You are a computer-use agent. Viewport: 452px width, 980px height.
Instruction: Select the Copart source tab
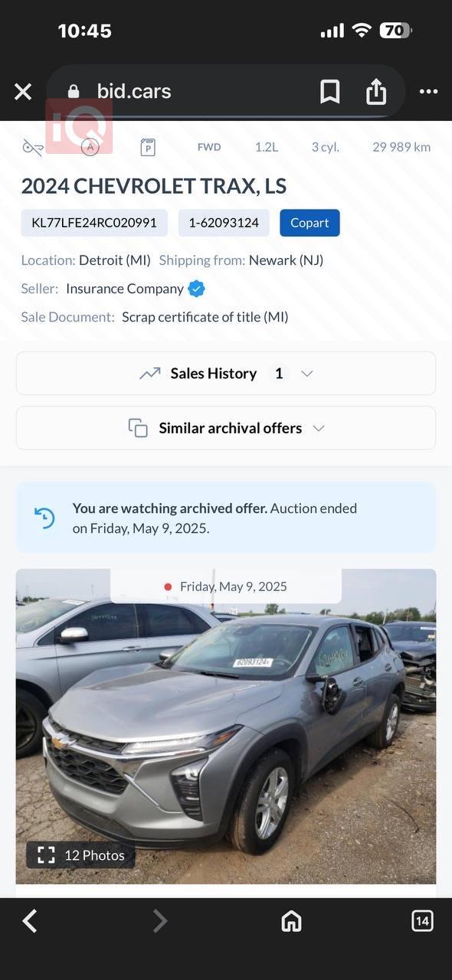(310, 223)
